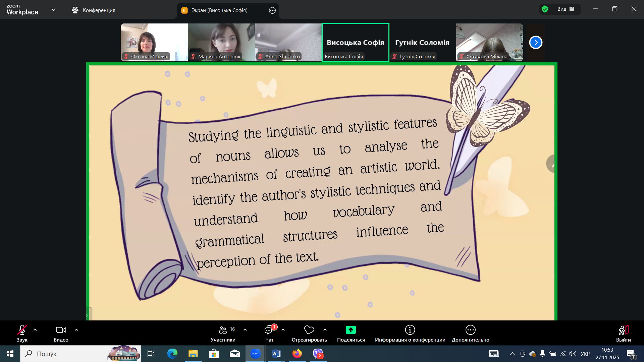Switch to the Конференция tab

[94, 10]
